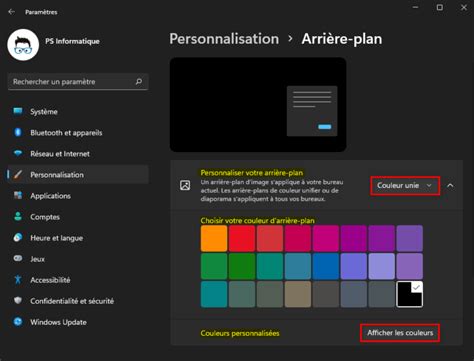The width and height of the screenshot is (474, 361).
Task: Click Afficher les couleurs button
Action: (400, 333)
